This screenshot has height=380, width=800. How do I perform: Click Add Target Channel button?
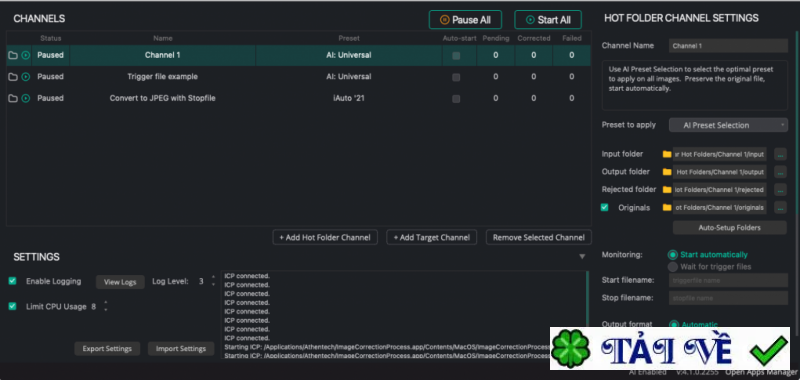[432, 237]
